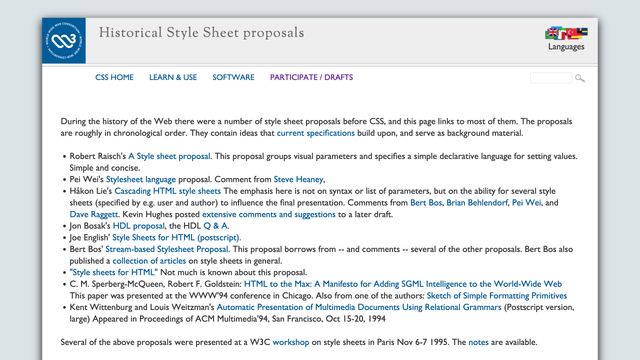Click the Languages label link

(566, 47)
